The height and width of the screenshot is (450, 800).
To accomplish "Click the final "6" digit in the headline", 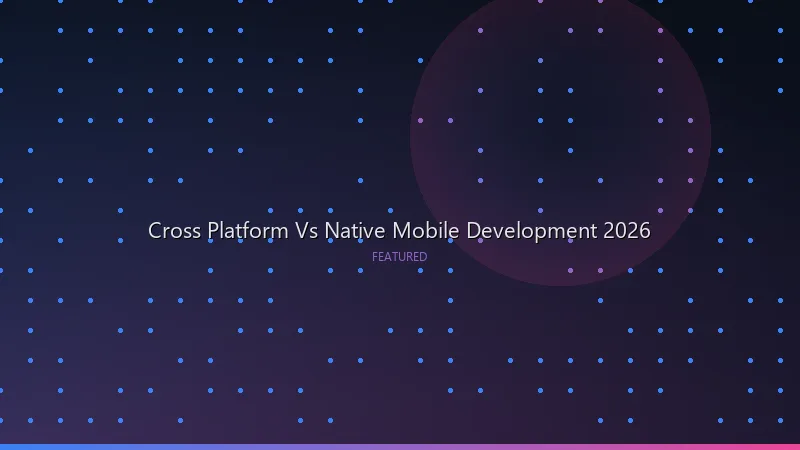I will coord(645,230).
